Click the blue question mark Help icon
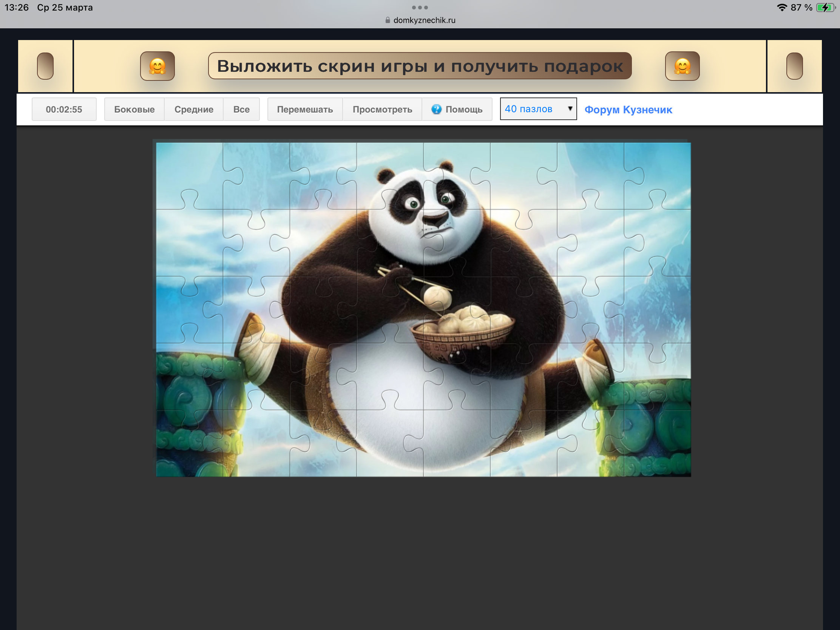Image resolution: width=840 pixels, height=630 pixels. click(436, 110)
